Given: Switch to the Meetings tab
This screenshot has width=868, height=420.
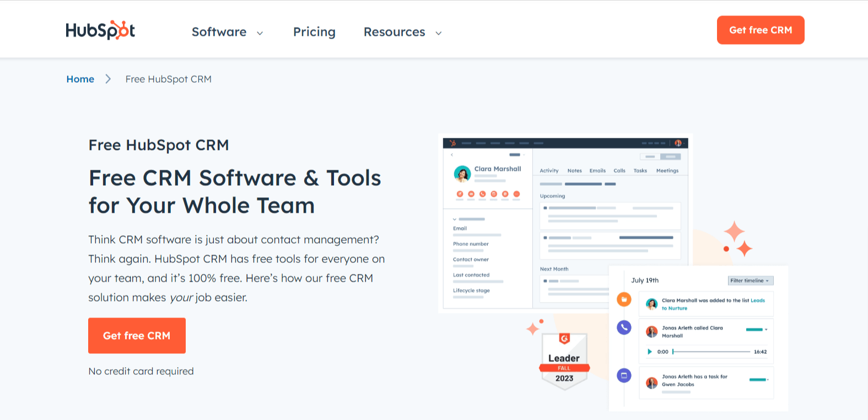Looking at the screenshot, I should (x=667, y=171).
